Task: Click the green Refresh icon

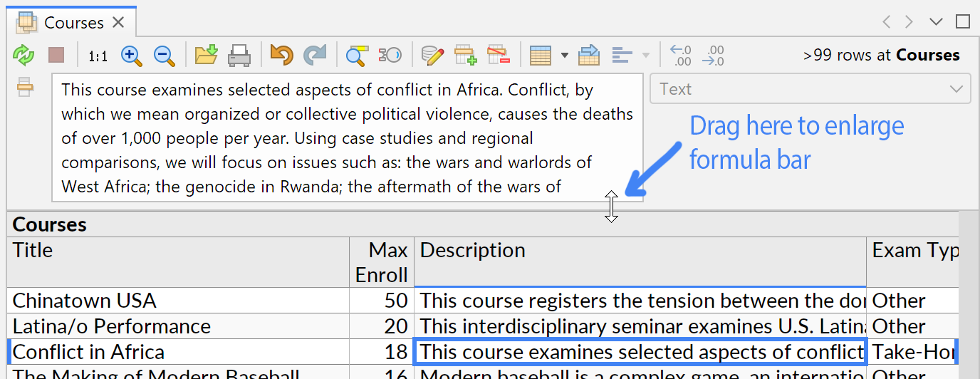Action: 24,55
